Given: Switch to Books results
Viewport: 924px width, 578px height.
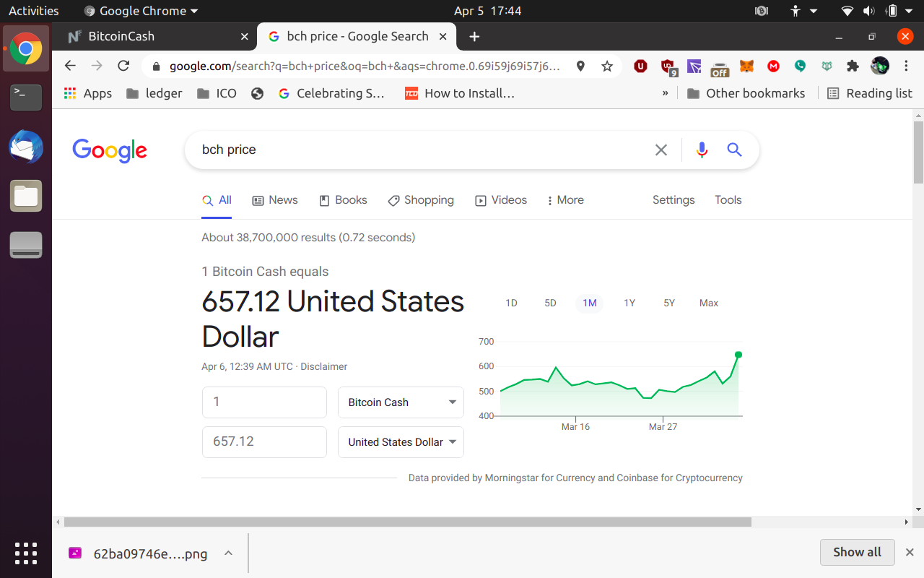Looking at the screenshot, I should coord(343,200).
